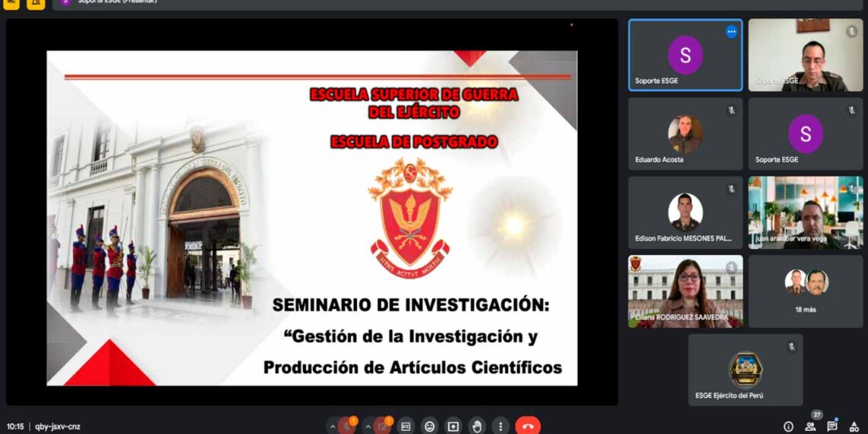Click Eduardo Acosta's round profile photo
The width and height of the screenshot is (868, 434).
(685, 133)
